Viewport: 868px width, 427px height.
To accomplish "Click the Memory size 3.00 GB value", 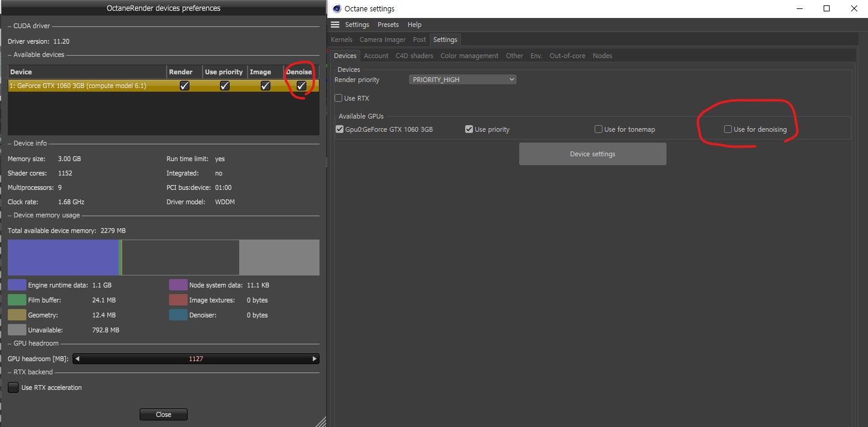I will pos(69,159).
